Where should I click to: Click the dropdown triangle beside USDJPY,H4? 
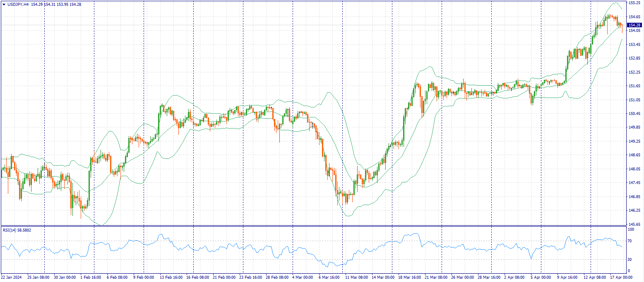pos(4,5)
